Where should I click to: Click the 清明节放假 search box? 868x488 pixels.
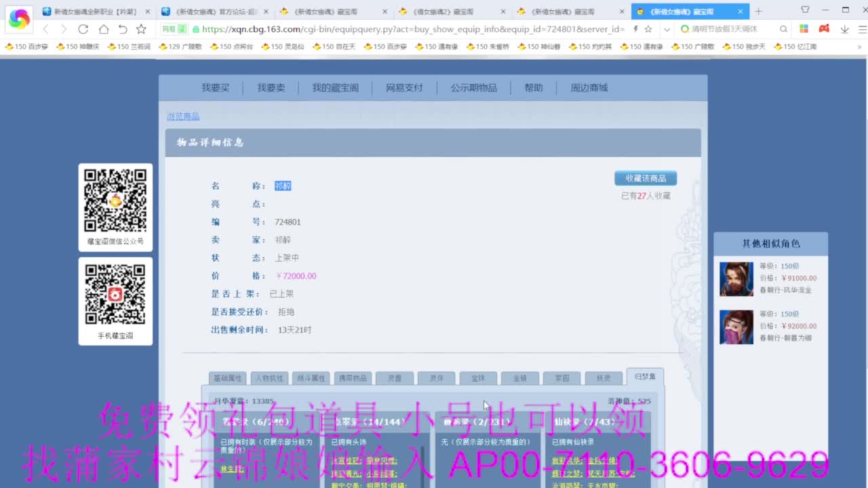pos(729,29)
